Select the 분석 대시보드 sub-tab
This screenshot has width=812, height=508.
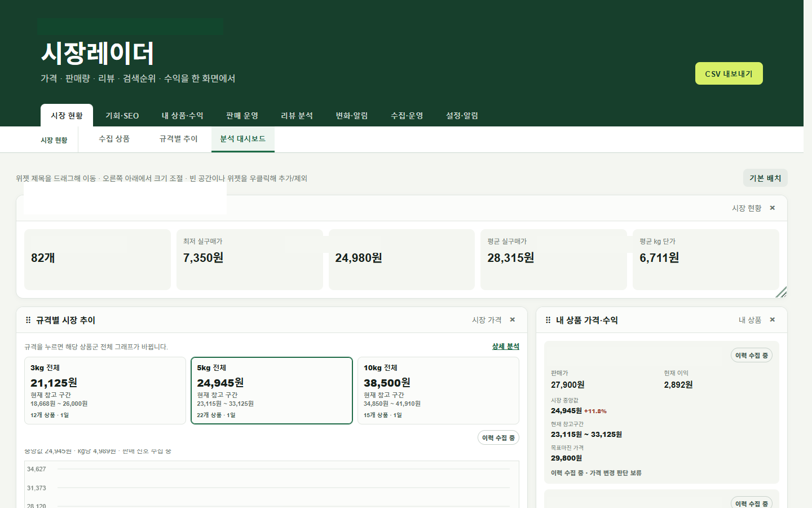point(243,139)
